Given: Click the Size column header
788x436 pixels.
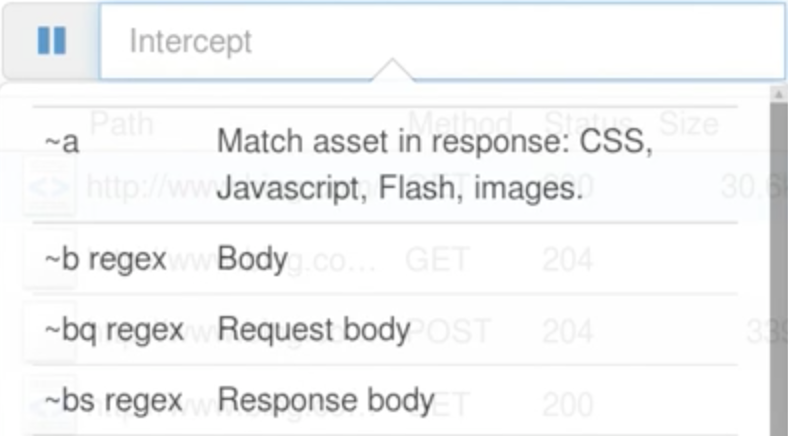Looking at the screenshot, I should tap(688, 123).
